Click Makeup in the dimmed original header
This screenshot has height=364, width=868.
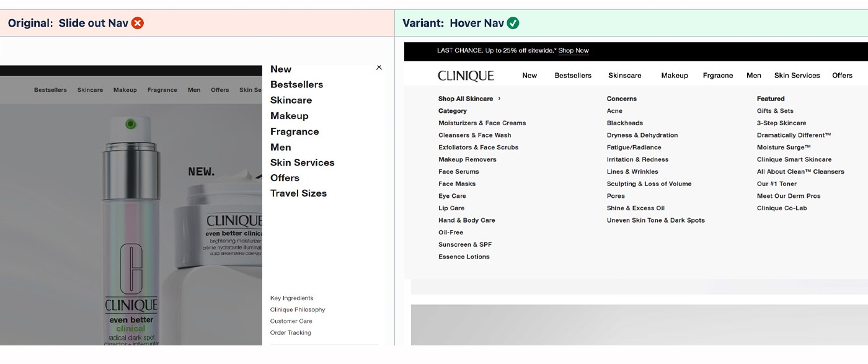(x=125, y=90)
